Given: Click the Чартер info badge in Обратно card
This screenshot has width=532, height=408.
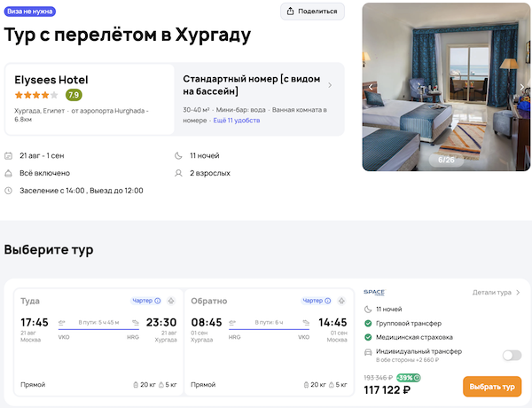Looking at the screenshot, I should tap(317, 301).
